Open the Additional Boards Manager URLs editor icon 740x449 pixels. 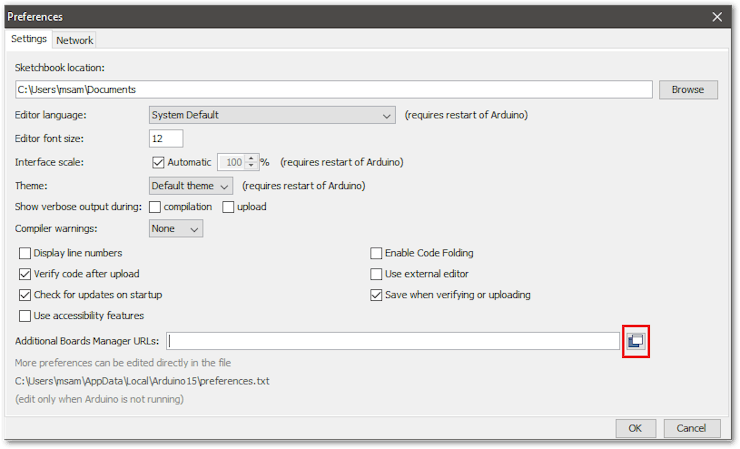(x=636, y=341)
